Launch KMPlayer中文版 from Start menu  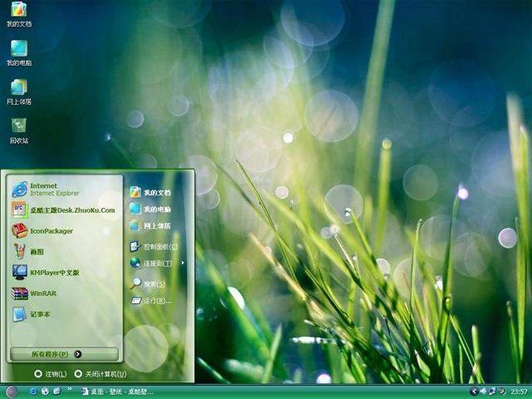pos(65,273)
